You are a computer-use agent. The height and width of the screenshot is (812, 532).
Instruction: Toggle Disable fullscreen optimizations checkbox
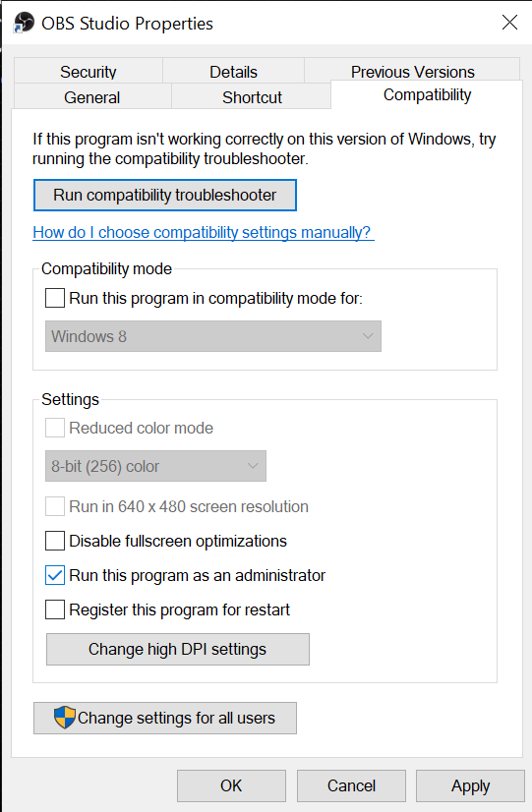55,541
